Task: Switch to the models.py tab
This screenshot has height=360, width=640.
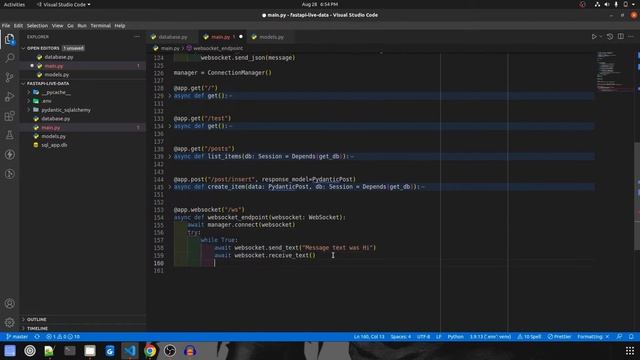Action: (271, 37)
